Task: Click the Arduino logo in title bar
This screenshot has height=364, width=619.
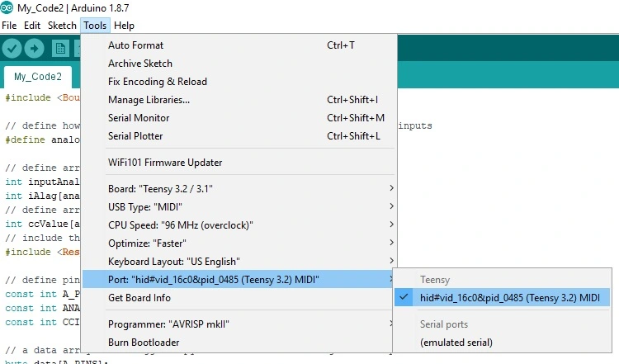Action: click(x=7, y=8)
